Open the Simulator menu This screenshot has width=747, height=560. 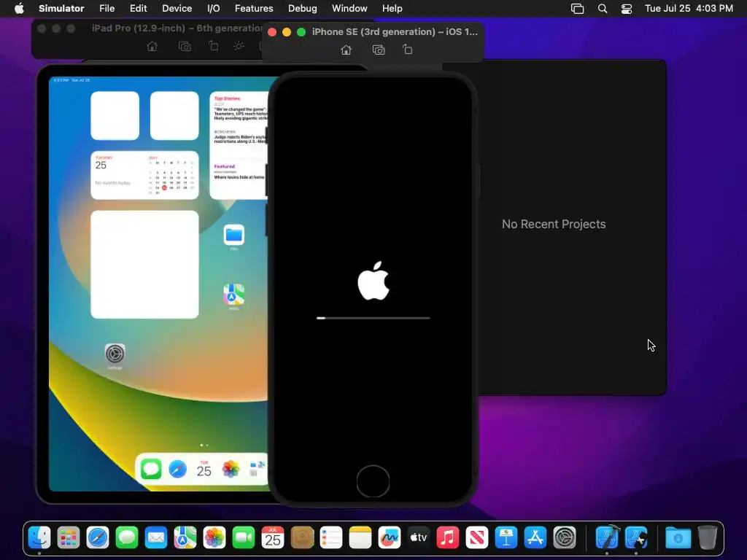point(61,8)
